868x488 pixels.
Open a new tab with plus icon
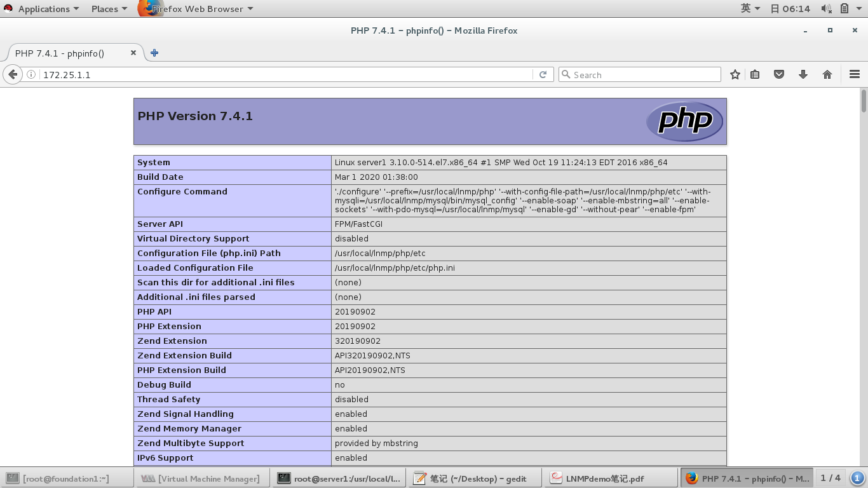click(x=154, y=53)
